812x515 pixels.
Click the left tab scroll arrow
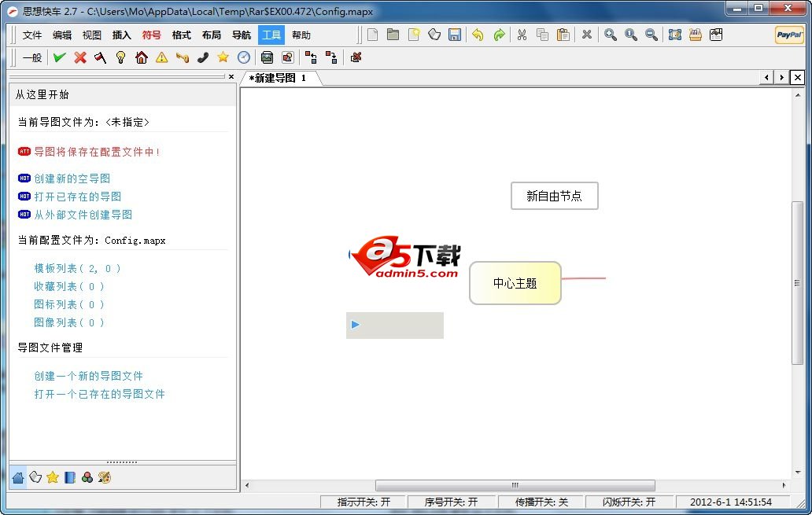click(766, 77)
